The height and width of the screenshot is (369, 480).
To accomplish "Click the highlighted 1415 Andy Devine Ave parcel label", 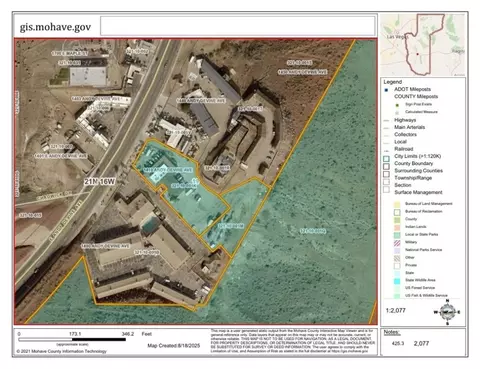I will 168,170.
